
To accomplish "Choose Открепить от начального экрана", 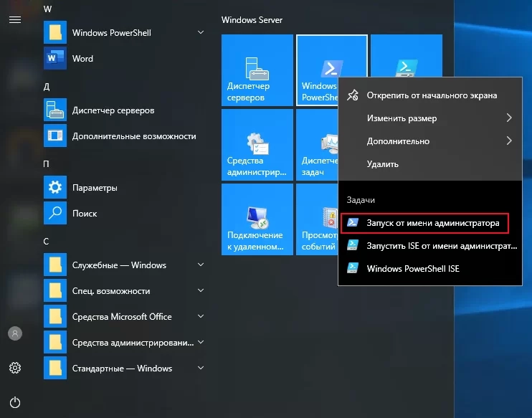I will [x=430, y=95].
